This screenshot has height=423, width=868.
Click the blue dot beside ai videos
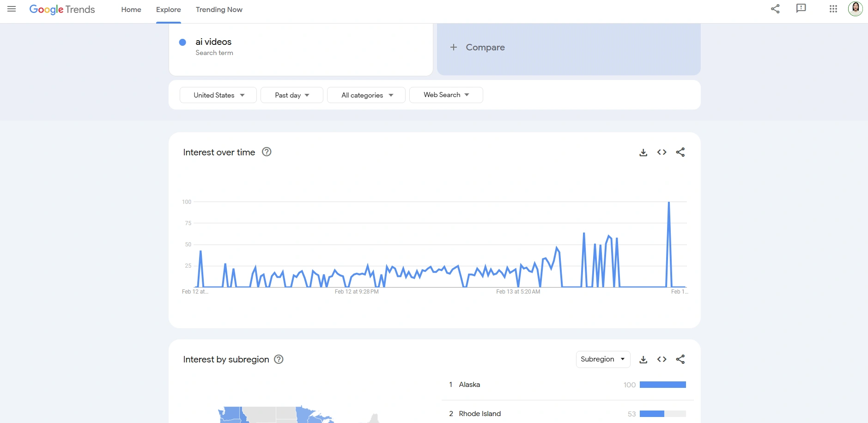[182, 42]
